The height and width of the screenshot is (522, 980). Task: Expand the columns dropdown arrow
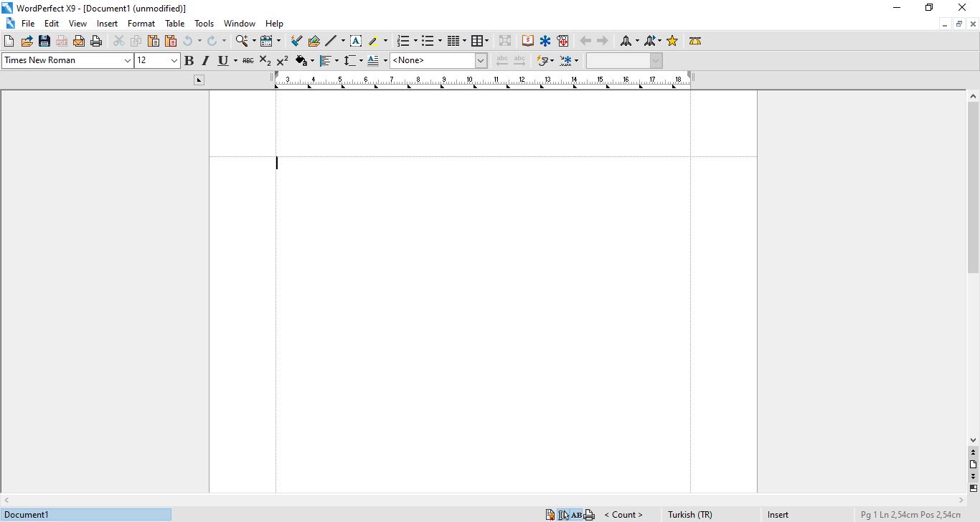tap(463, 41)
